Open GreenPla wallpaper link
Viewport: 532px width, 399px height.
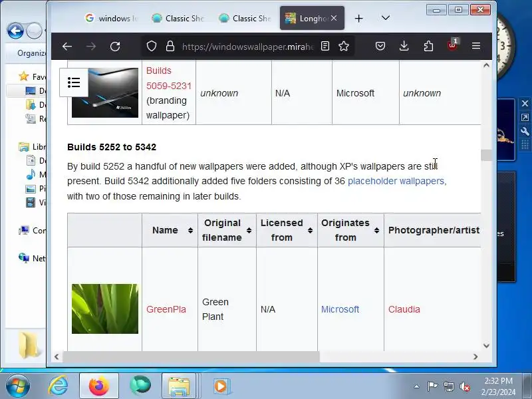pos(166,309)
